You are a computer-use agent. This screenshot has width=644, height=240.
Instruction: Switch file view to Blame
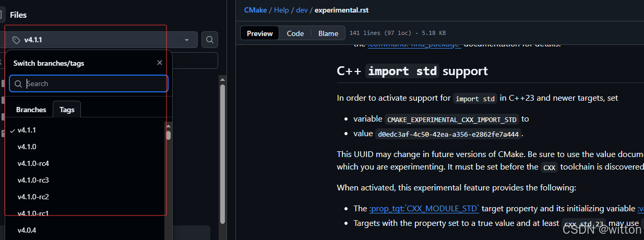click(328, 33)
